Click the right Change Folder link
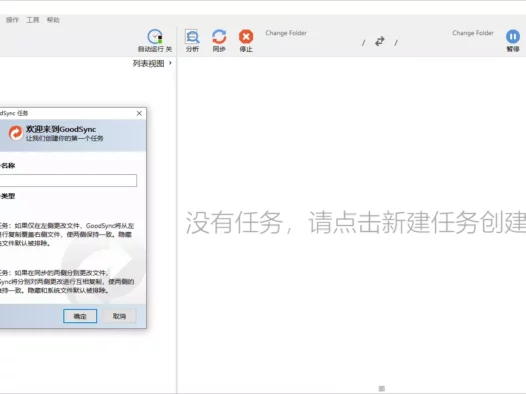The image size is (526, 394). [473, 33]
